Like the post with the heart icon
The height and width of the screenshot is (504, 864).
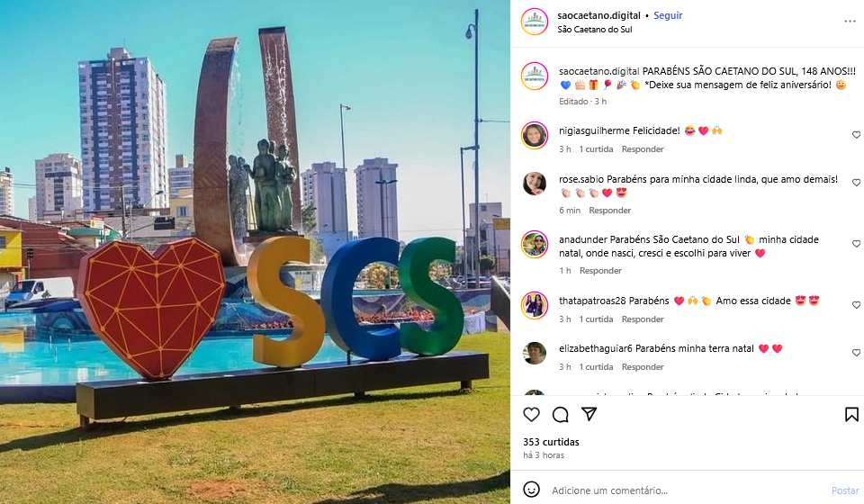click(531, 414)
